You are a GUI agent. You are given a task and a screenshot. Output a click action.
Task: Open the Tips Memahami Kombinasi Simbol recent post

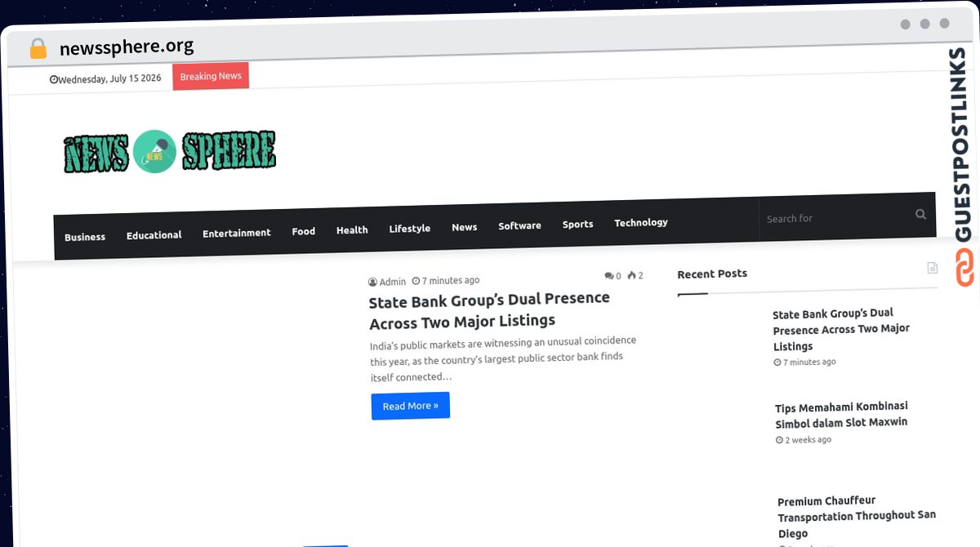(841, 414)
